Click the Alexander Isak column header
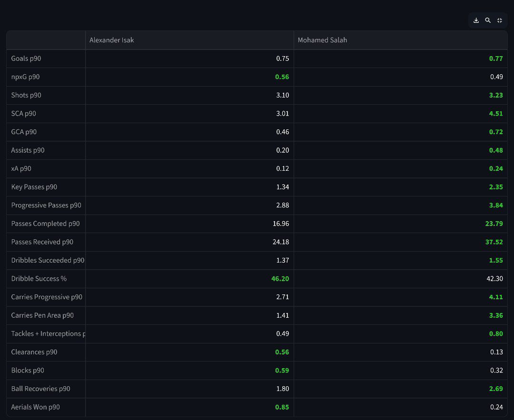 112,40
